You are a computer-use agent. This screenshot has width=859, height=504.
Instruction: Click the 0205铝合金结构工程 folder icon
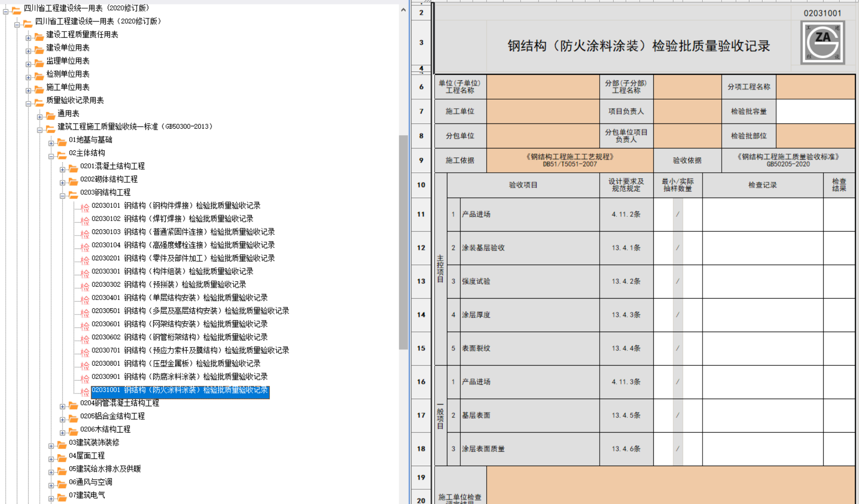point(73,418)
